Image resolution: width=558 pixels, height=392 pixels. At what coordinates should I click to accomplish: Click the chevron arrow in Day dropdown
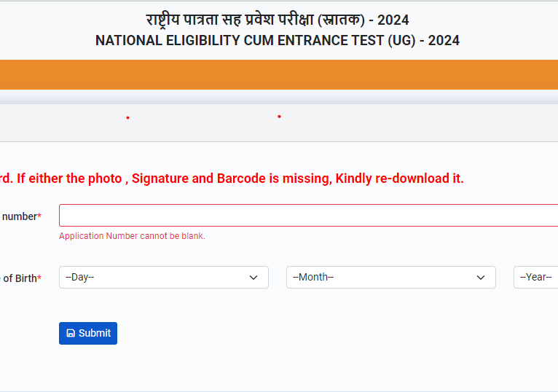click(254, 278)
